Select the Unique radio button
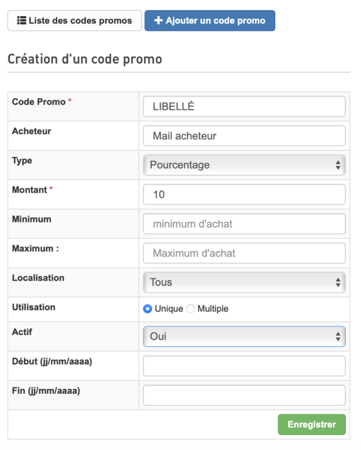Viewport: 361px width, 450px height. coord(147,309)
